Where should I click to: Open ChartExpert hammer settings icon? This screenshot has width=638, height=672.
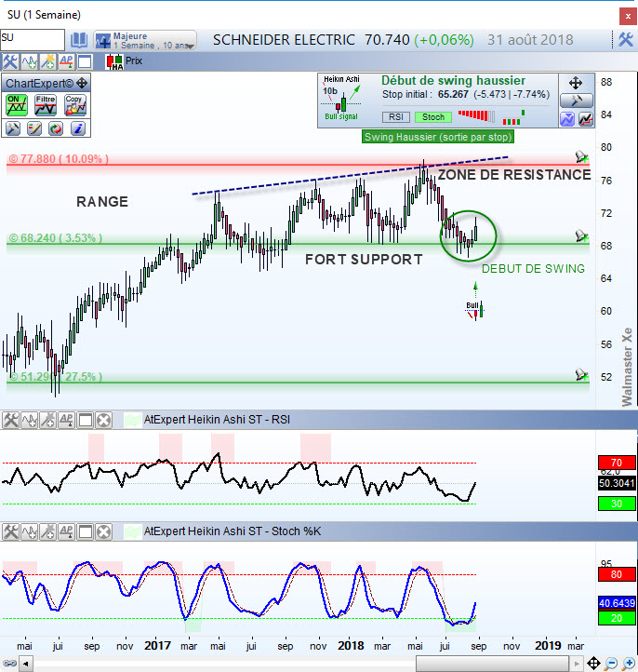[x=13, y=128]
